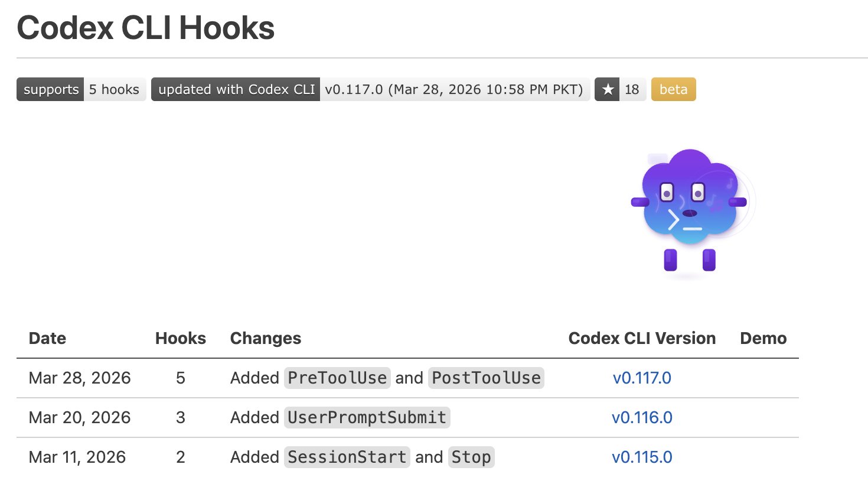Click the Codex CLI Version column header
The image size is (868, 487).
[642, 339]
